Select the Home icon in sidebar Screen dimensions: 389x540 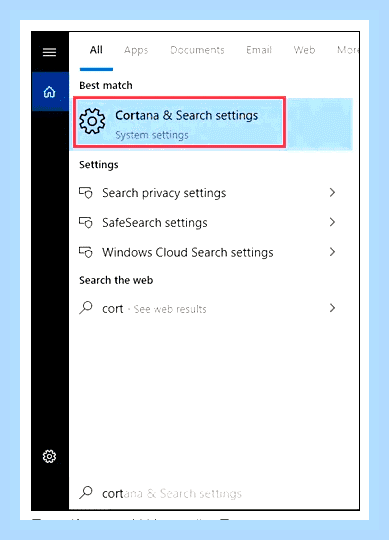pos(50,92)
